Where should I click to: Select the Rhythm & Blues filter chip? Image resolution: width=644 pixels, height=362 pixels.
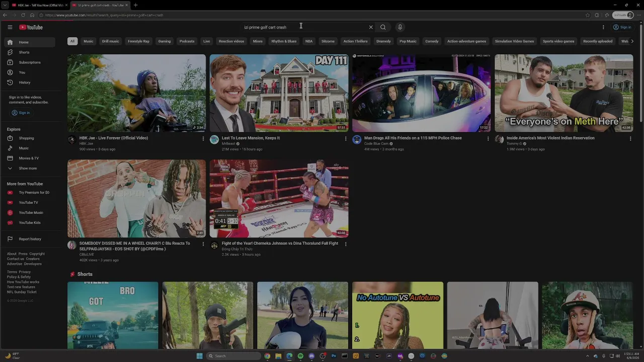pyautogui.click(x=284, y=41)
